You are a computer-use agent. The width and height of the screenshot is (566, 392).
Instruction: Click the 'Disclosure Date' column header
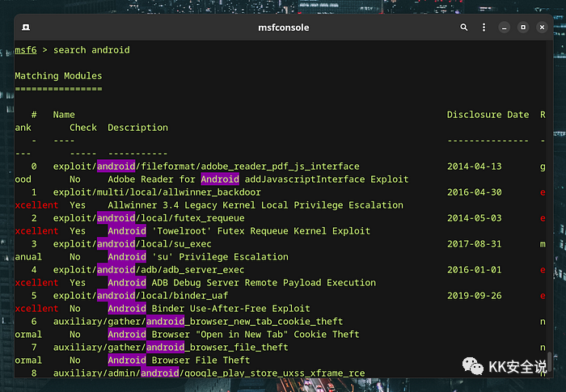(488, 115)
